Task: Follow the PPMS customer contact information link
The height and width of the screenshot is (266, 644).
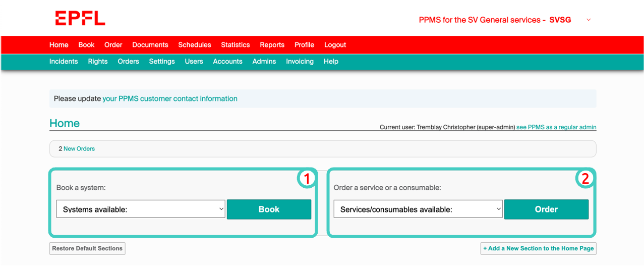Action: coord(169,99)
